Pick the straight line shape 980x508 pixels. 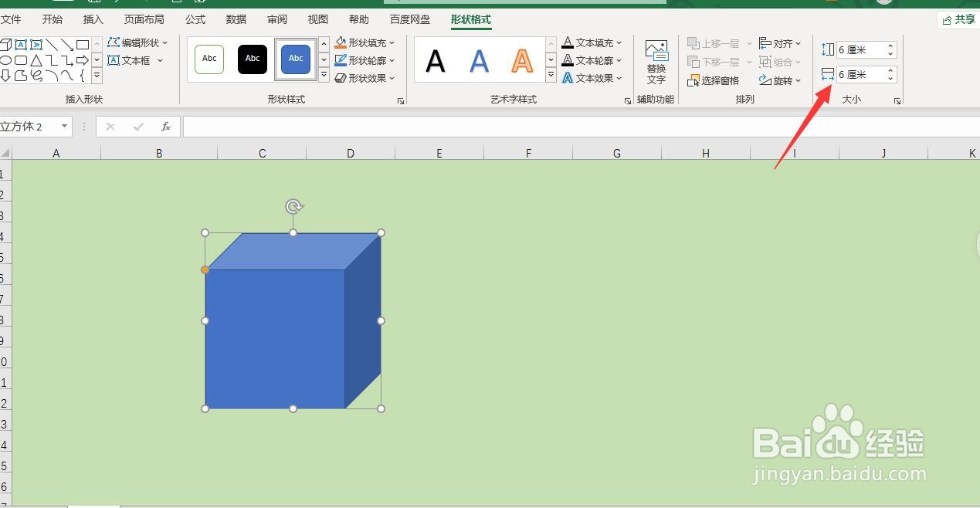point(52,45)
